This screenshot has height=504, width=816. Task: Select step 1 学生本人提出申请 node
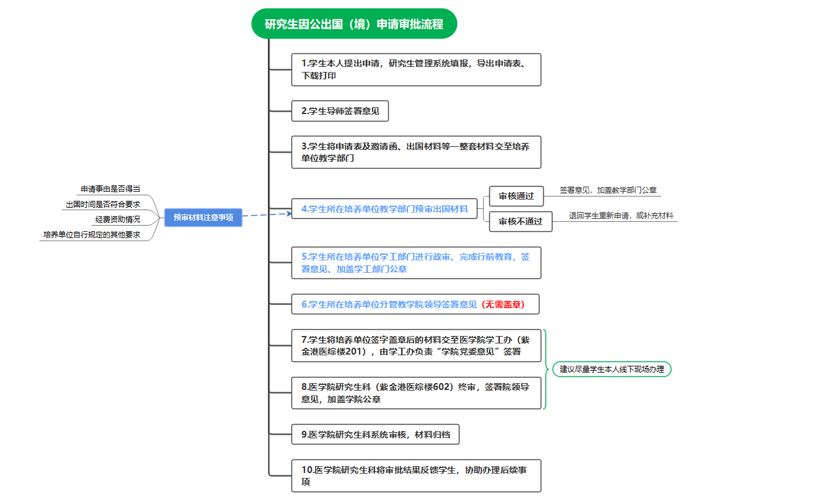(x=416, y=69)
